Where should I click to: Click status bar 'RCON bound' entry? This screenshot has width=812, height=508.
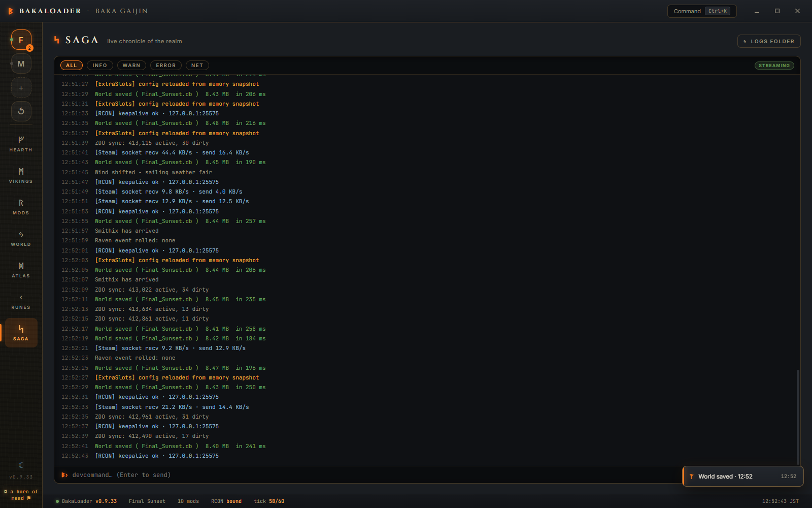[x=226, y=501]
